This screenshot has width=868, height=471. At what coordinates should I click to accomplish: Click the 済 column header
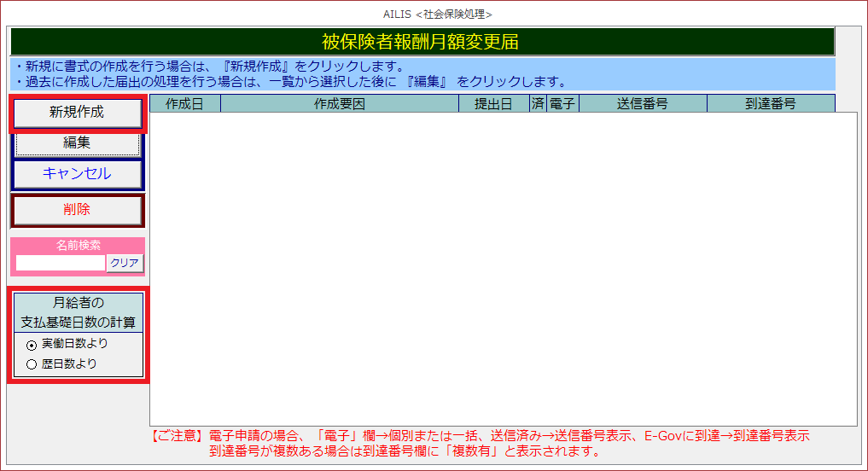click(537, 104)
